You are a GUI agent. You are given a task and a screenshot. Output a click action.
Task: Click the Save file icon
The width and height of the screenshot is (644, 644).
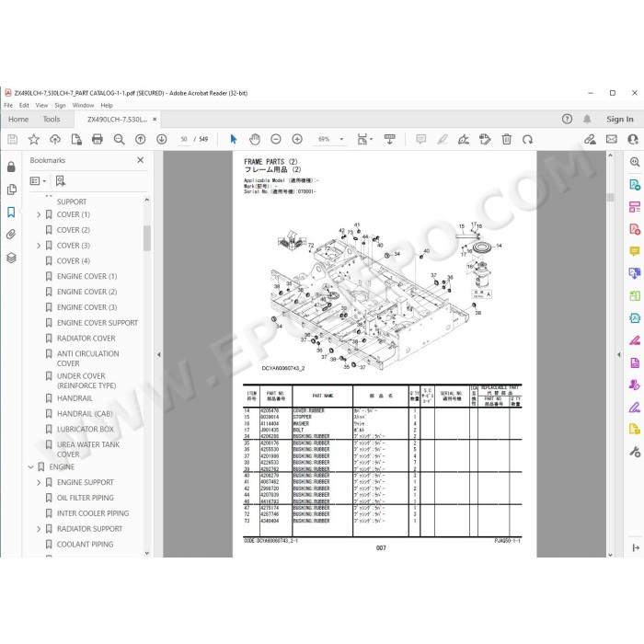tap(12, 140)
